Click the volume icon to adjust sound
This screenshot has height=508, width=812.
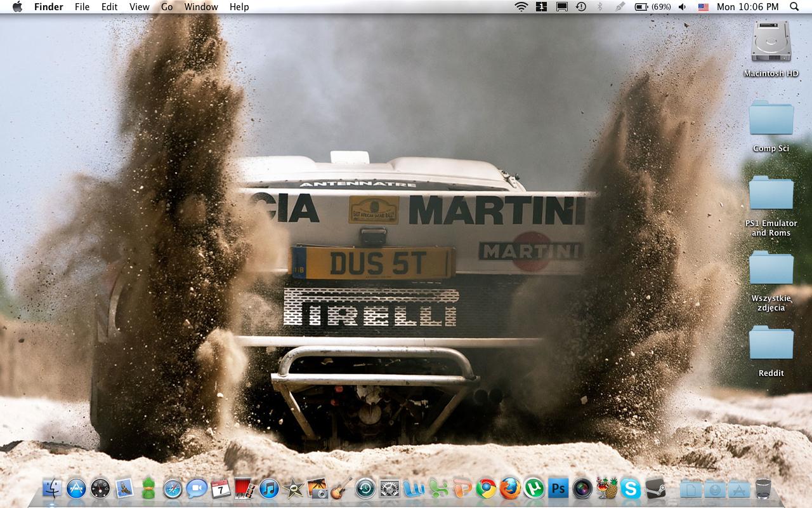point(681,7)
